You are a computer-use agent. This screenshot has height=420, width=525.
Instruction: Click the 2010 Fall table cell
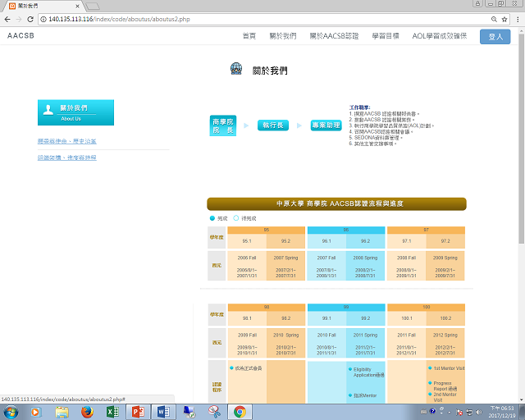[x=326, y=343]
